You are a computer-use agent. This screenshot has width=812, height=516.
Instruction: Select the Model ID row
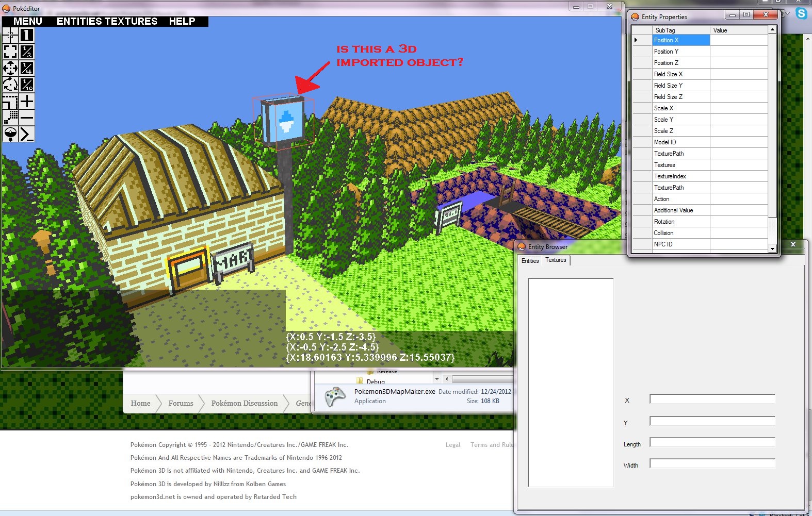click(x=700, y=142)
